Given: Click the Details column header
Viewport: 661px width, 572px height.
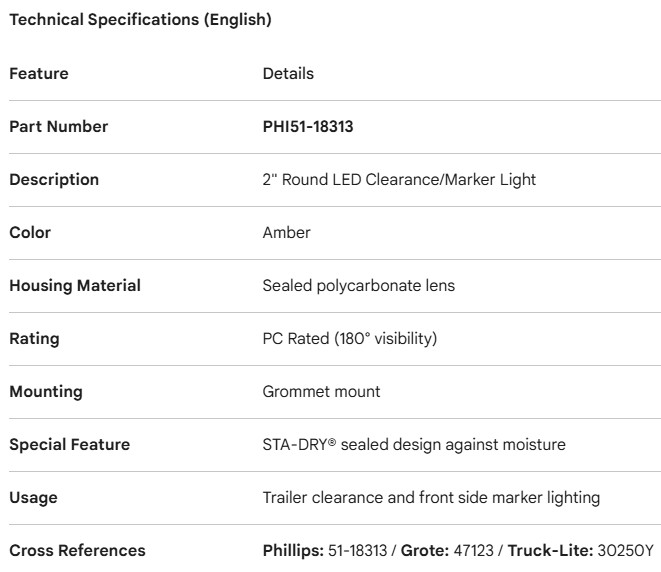Looking at the screenshot, I should click(x=288, y=74).
